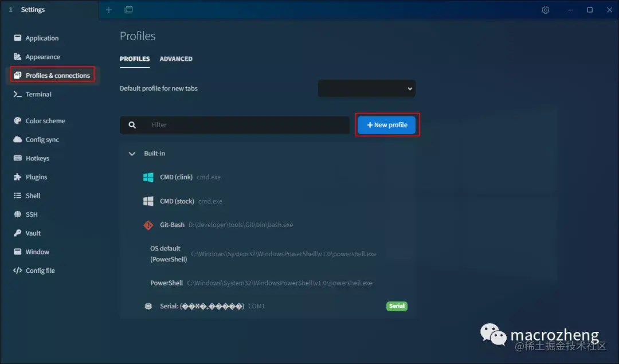Open a new terminal tab with plus icon

click(x=109, y=10)
